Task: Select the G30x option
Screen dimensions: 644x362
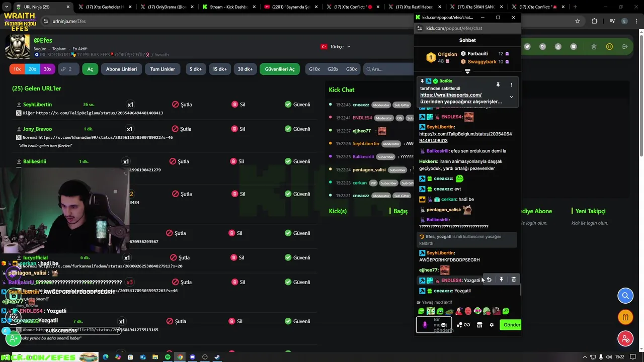Action: (x=351, y=69)
